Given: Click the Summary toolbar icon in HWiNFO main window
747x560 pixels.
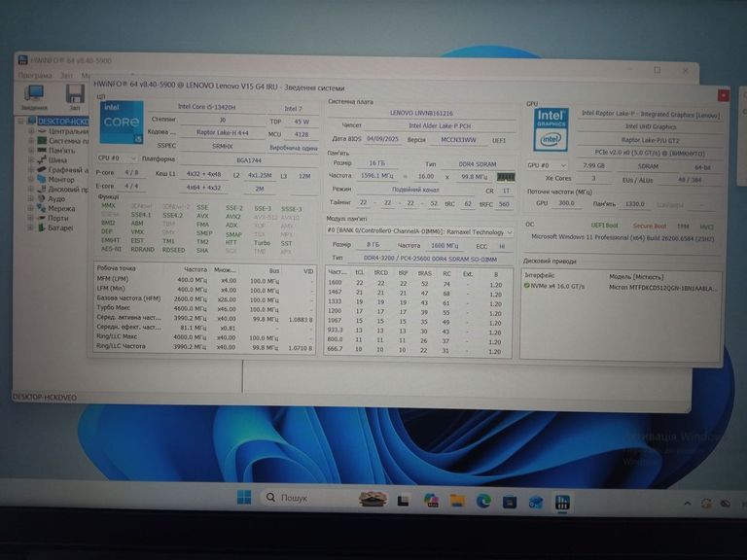Looking at the screenshot, I should coord(34,97).
